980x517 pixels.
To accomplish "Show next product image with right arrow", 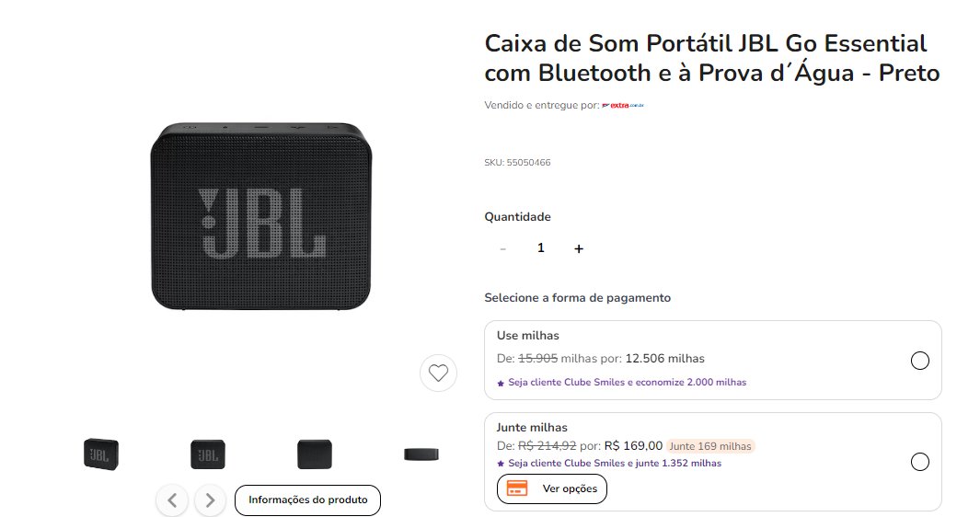I will click(x=210, y=500).
